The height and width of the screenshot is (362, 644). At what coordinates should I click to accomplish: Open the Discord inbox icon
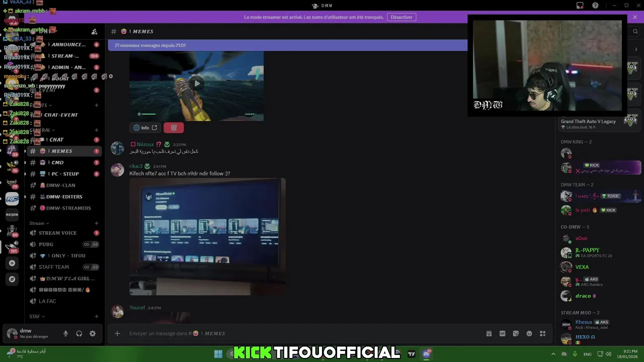coord(580,6)
